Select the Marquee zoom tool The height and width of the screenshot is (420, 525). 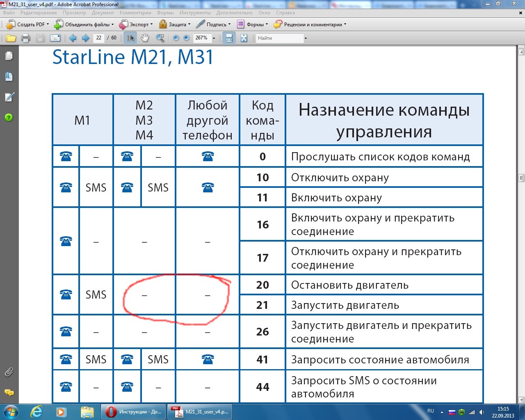160,38
